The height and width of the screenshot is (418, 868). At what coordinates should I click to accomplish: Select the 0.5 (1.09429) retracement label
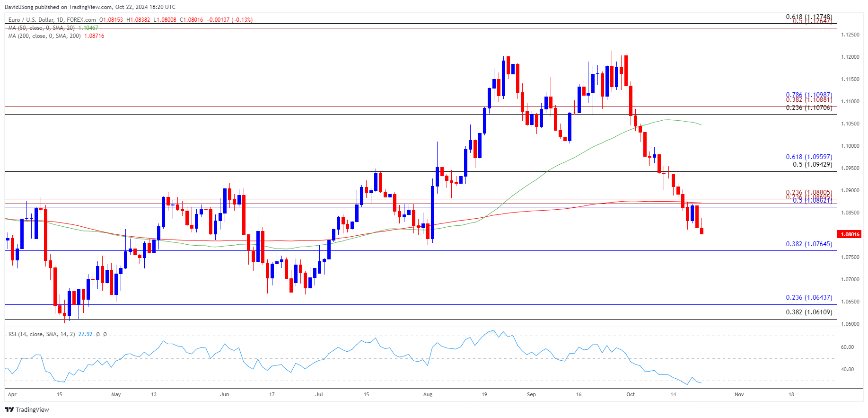(x=812, y=165)
